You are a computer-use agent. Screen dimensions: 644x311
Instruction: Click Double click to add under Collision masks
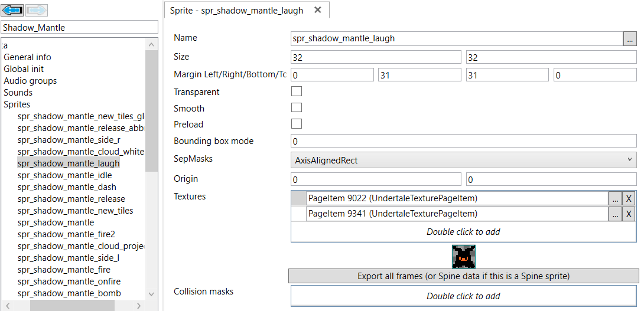coord(463,296)
